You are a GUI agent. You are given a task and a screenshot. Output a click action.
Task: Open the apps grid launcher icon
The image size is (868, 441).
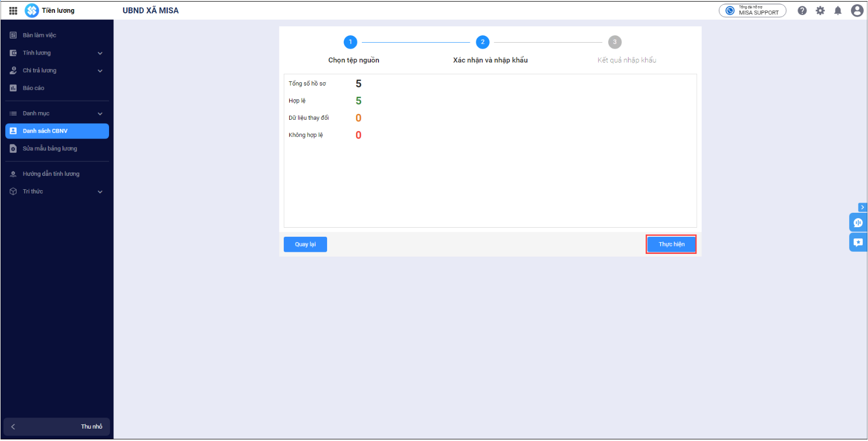pyautogui.click(x=13, y=11)
